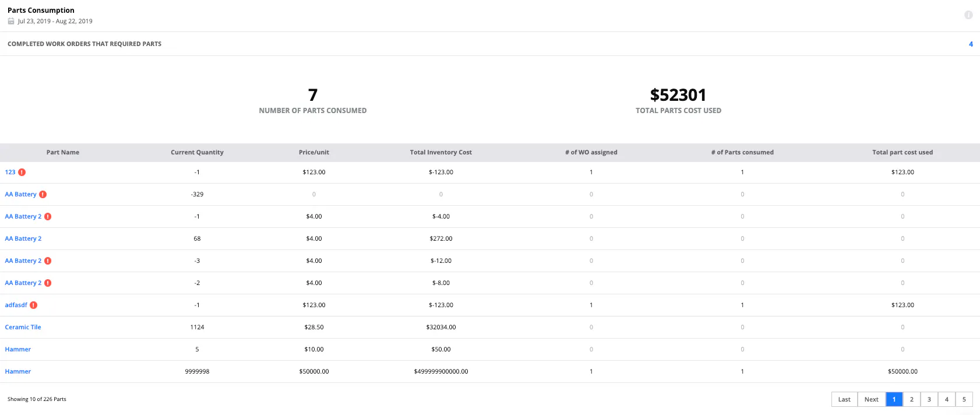Click the warning icon on AA Battery 2 with quantity -3
The height and width of the screenshot is (415, 980).
[x=48, y=261]
